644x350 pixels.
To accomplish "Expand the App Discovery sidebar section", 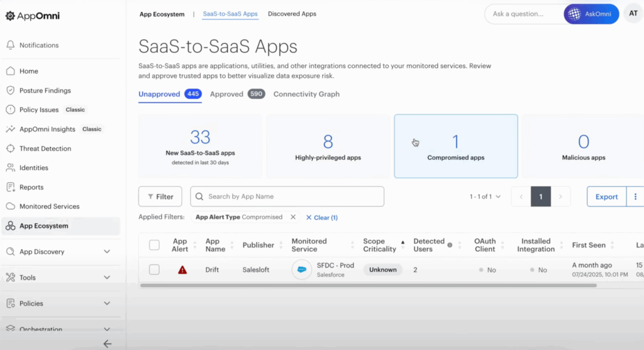I will 107,252.
